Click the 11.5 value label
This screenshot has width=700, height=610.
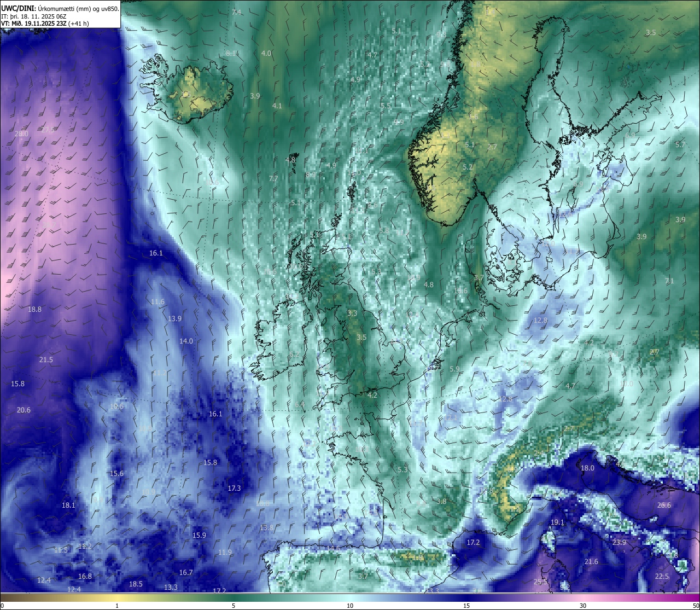coord(61,550)
